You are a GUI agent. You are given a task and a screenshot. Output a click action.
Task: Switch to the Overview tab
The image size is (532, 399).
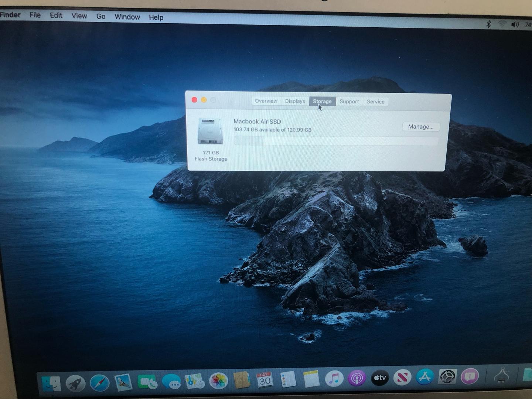266,101
